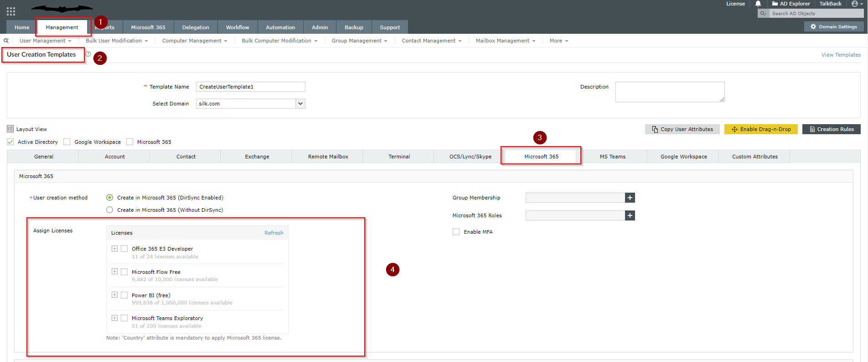Image resolution: width=868 pixels, height=362 pixels.
Task: Open the app grid launcher icon
Action: (x=11, y=11)
